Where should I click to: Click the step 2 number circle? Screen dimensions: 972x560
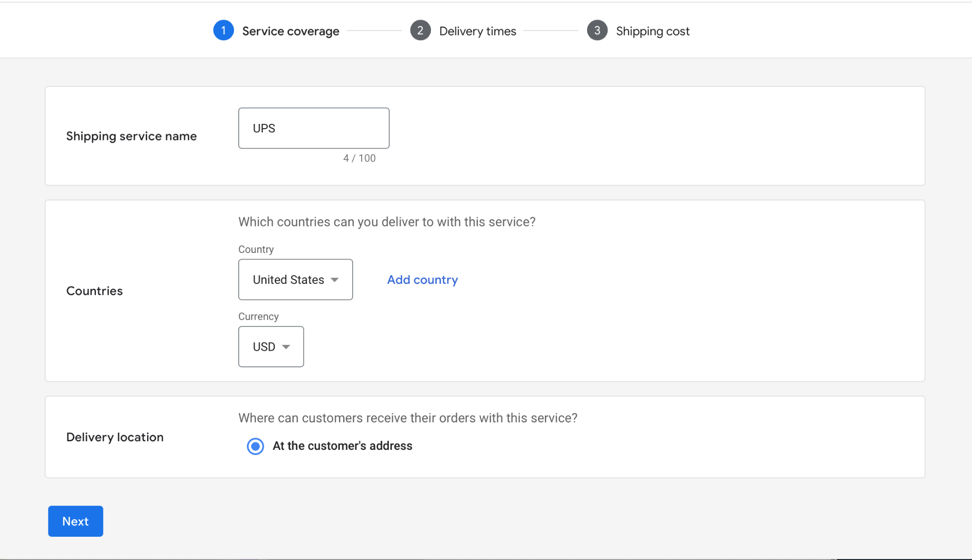point(420,30)
